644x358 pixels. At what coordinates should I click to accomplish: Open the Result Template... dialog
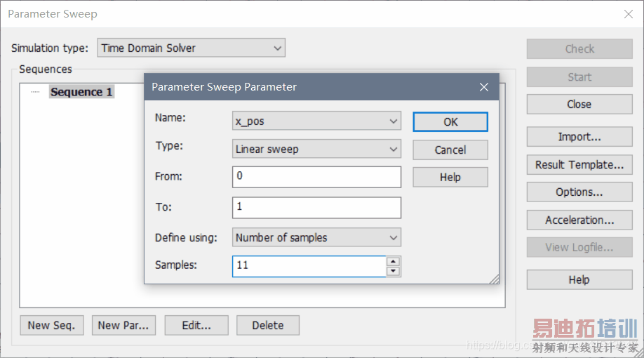[579, 165]
